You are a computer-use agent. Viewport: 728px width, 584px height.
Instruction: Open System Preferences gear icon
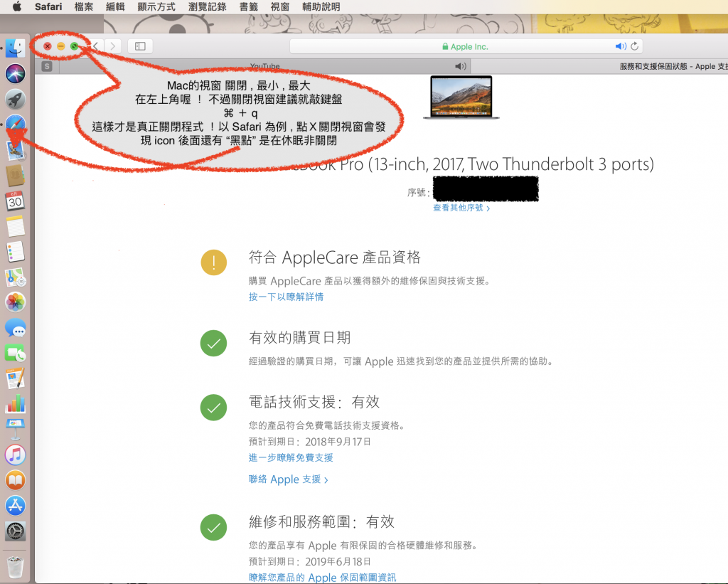pos(16,531)
